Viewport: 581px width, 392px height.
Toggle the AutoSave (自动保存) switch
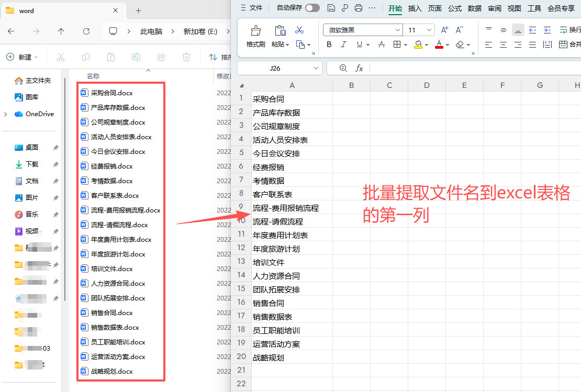312,8
